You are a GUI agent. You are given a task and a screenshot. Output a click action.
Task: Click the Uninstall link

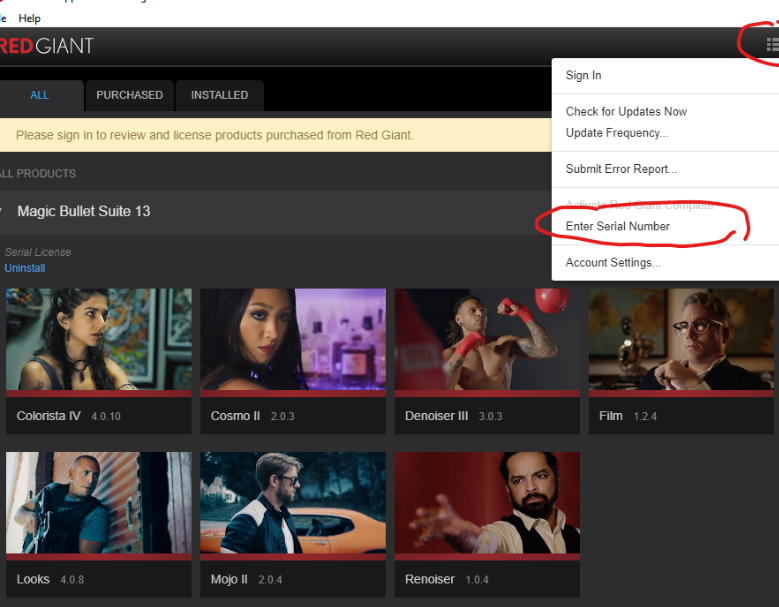click(24, 268)
